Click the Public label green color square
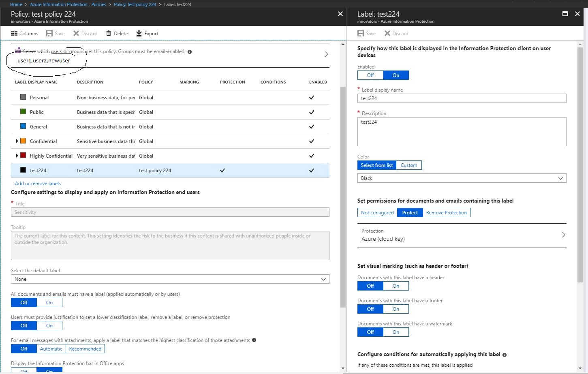The image size is (588, 374). [23, 112]
